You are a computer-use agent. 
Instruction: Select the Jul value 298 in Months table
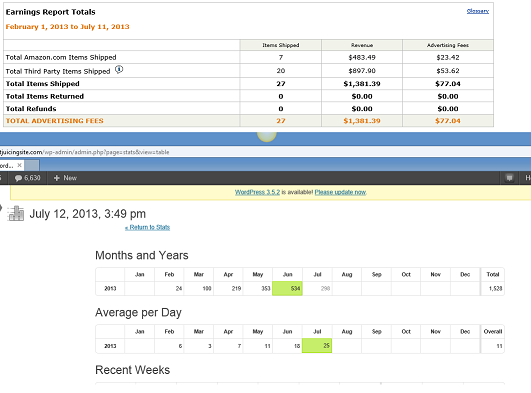[317, 288]
